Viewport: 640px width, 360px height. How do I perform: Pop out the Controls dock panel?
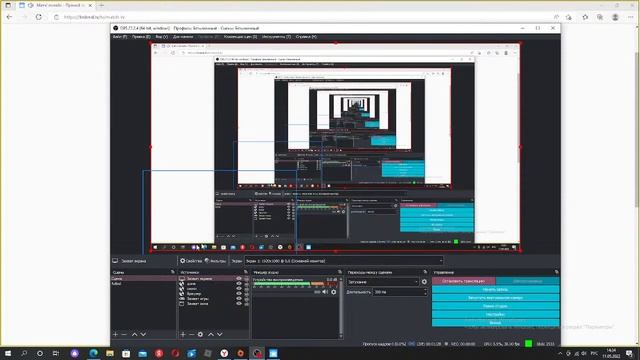(x=556, y=272)
